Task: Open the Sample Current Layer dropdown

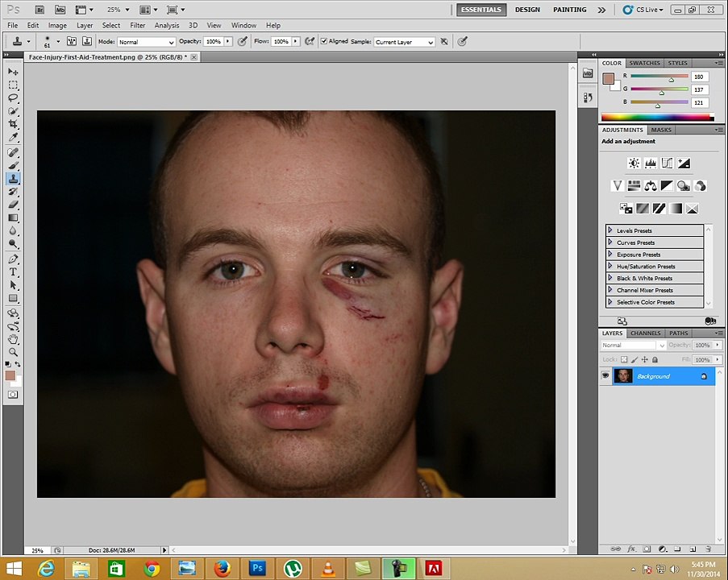Action: tap(404, 42)
